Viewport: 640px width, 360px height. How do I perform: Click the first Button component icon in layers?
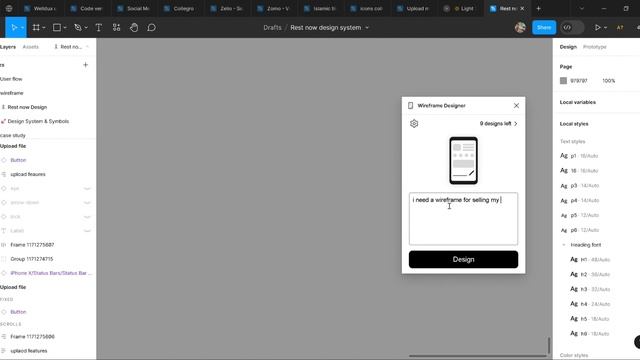point(4,160)
